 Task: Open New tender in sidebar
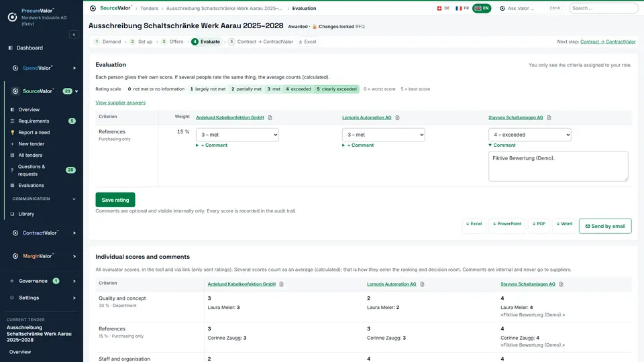point(32,144)
